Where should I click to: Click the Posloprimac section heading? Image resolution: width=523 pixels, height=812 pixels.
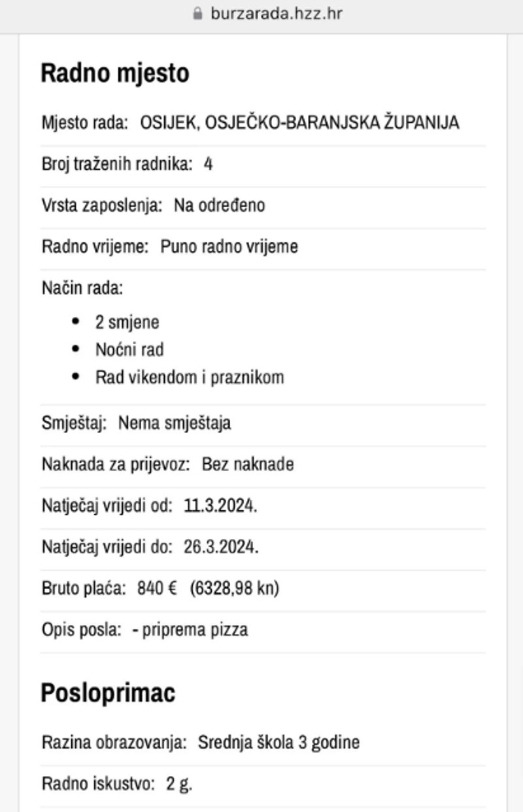coord(108,692)
